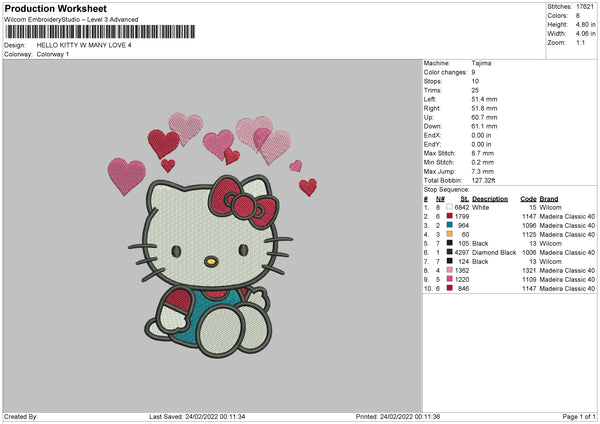Image resolution: width=600 pixels, height=424 pixels.
Task: Click the 'Stop Sequence:' label
Action: pos(446,189)
